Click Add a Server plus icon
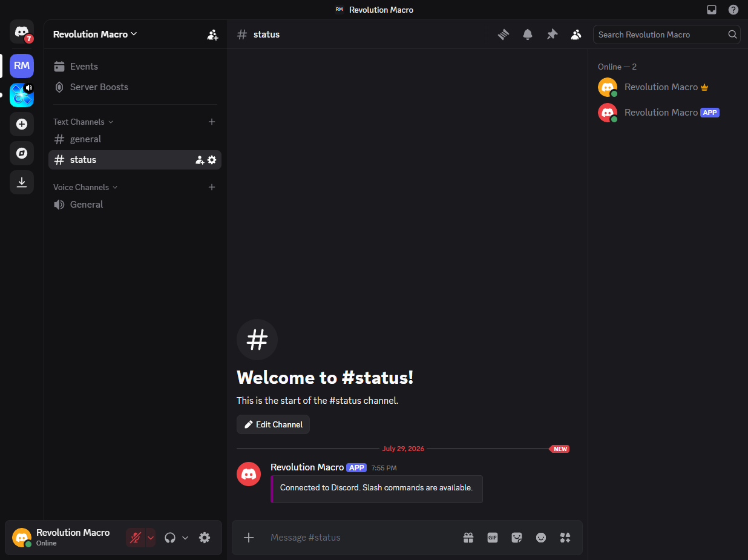The width and height of the screenshot is (748, 560). [22, 124]
